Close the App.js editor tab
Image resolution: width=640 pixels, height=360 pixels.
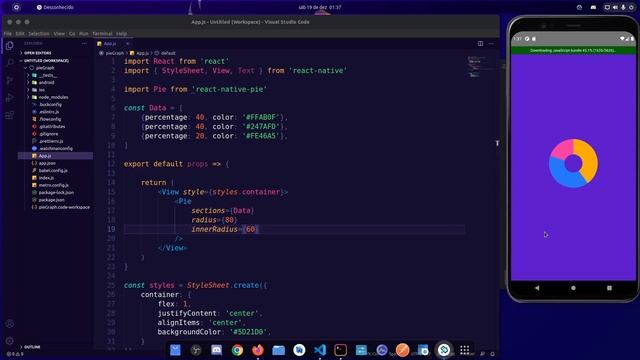click(128, 43)
